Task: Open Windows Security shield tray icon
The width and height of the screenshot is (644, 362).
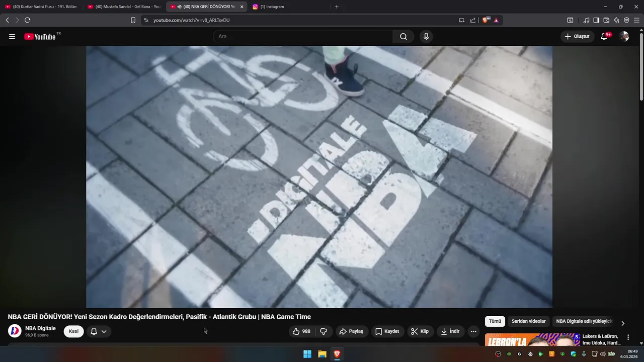Action: tap(573, 354)
